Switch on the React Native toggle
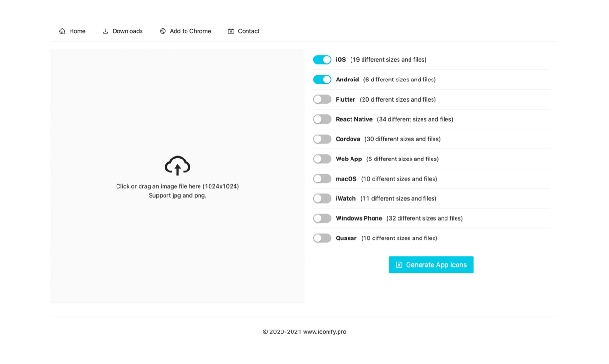Screen dimensions: 609x364 (322, 119)
